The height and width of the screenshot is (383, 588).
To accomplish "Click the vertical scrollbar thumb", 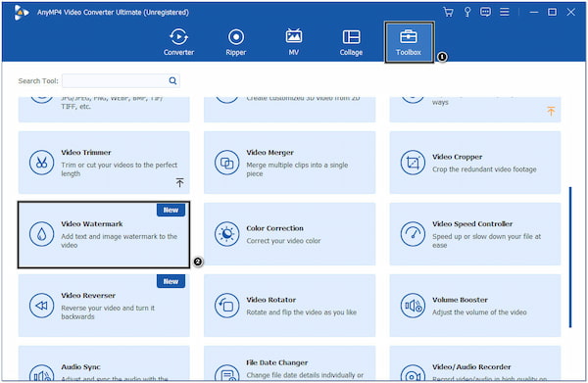I will click(570, 257).
